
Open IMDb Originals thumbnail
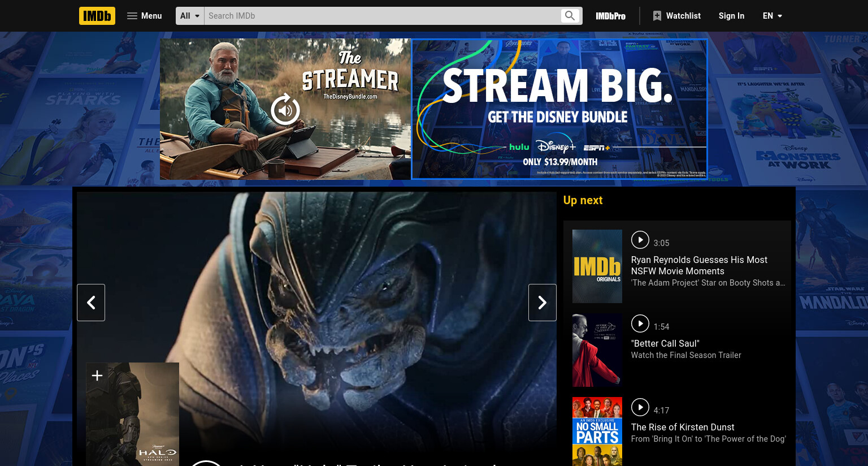[x=597, y=266]
